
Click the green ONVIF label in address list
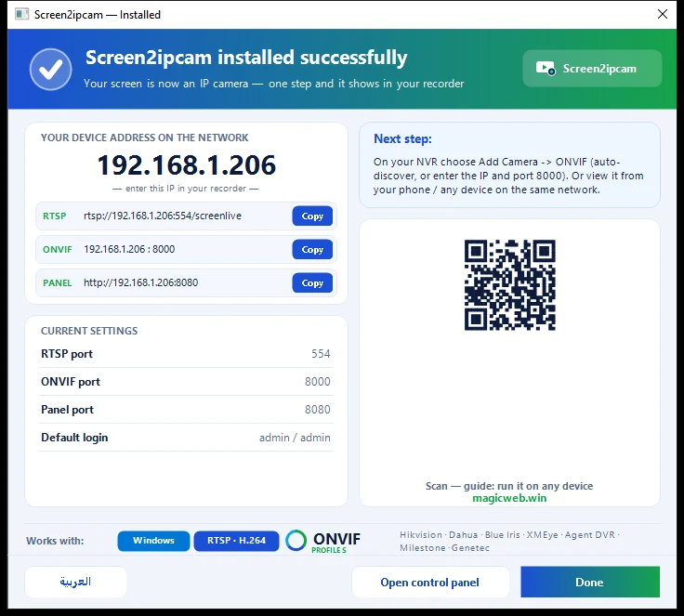coord(57,250)
